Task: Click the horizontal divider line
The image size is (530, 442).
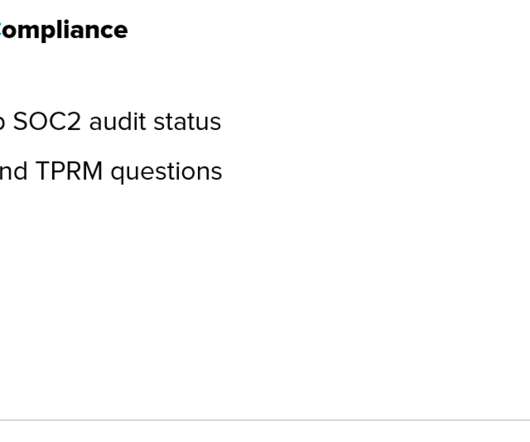Action: (x=265, y=420)
